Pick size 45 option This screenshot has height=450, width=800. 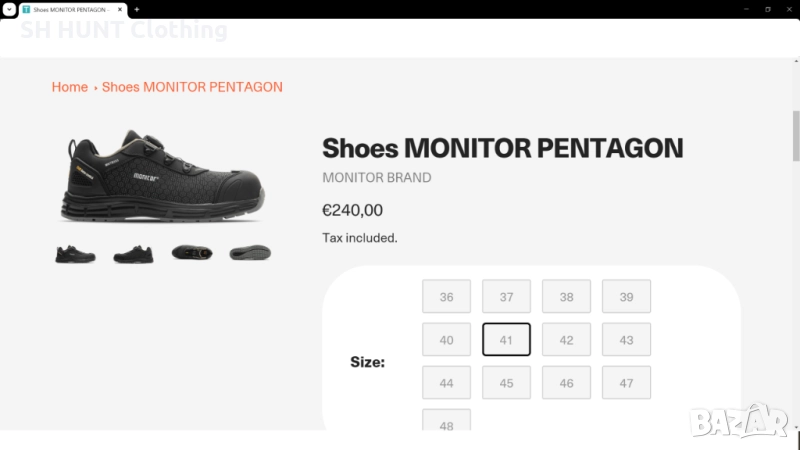506,383
